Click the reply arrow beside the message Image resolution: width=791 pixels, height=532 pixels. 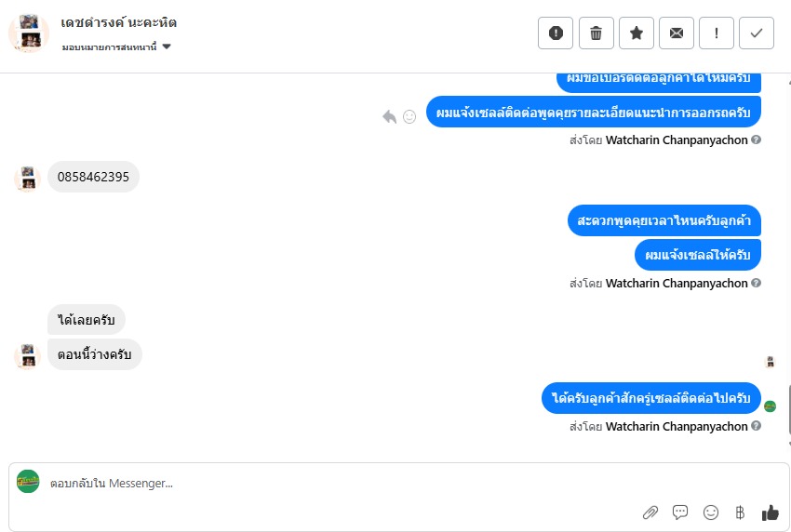tap(389, 117)
